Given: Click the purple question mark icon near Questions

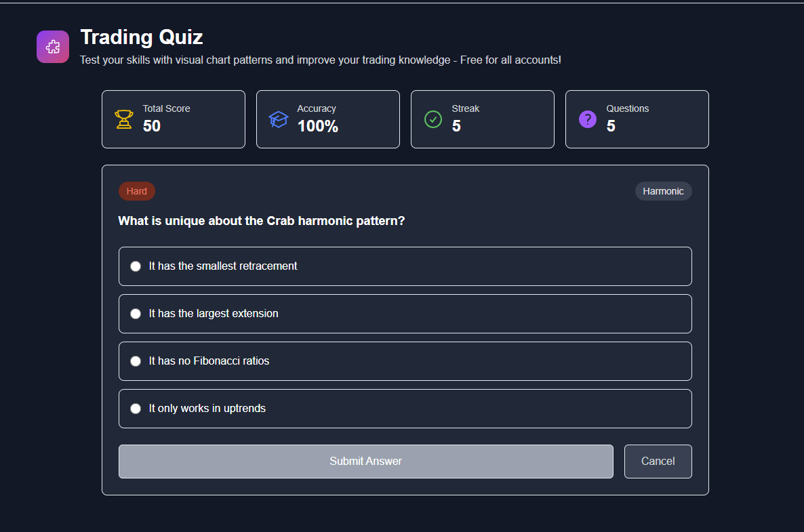Looking at the screenshot, I should click(587, 119).
